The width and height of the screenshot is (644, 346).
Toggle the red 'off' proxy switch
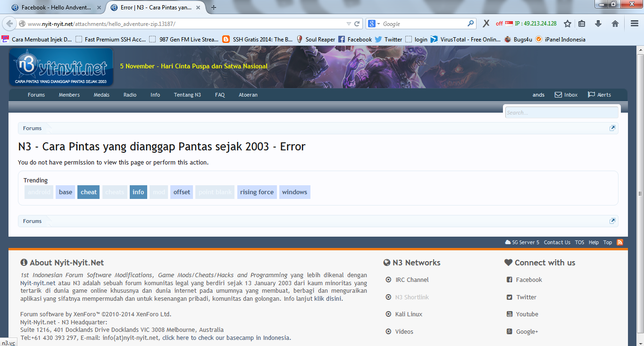[499, 24]
